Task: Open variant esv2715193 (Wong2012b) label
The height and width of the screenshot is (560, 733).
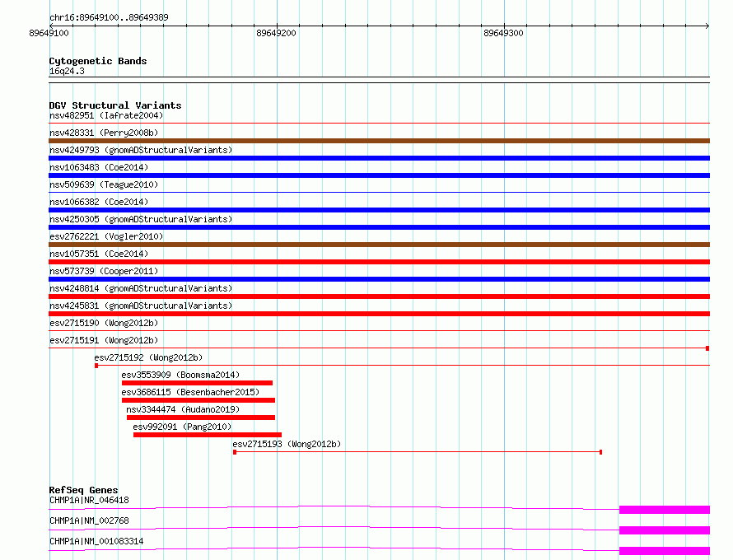Action: [x=287, y=444]
